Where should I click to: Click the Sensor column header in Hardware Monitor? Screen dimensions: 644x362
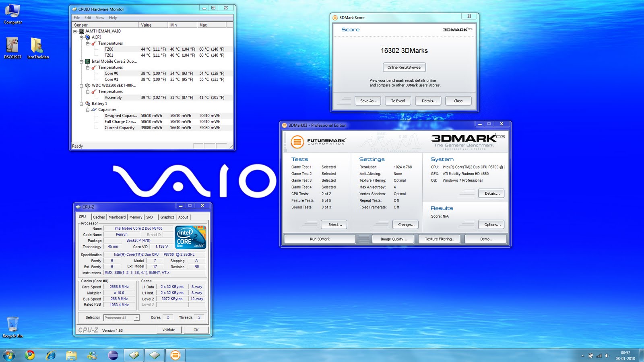[x=105, y=25]
